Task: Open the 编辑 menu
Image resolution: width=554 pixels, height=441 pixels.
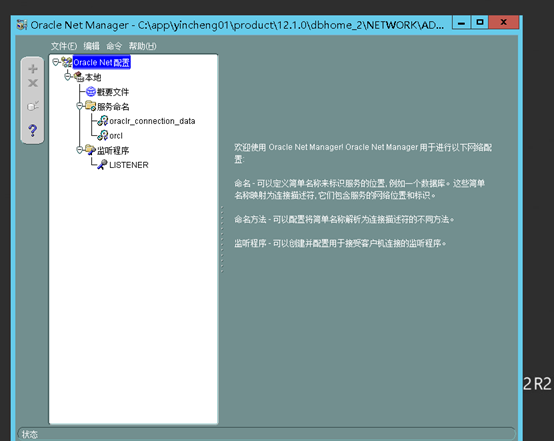Action: tap(92, 46)
